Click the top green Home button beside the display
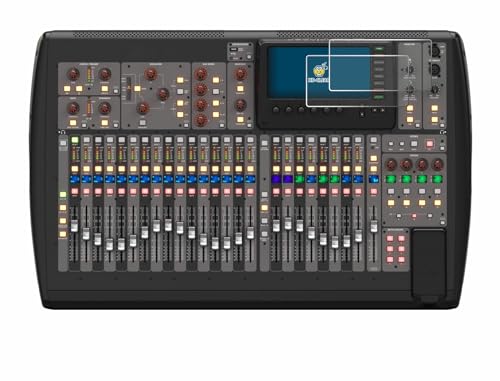Image resolution: width=500 pixels, height=381 pixels. 379,49
